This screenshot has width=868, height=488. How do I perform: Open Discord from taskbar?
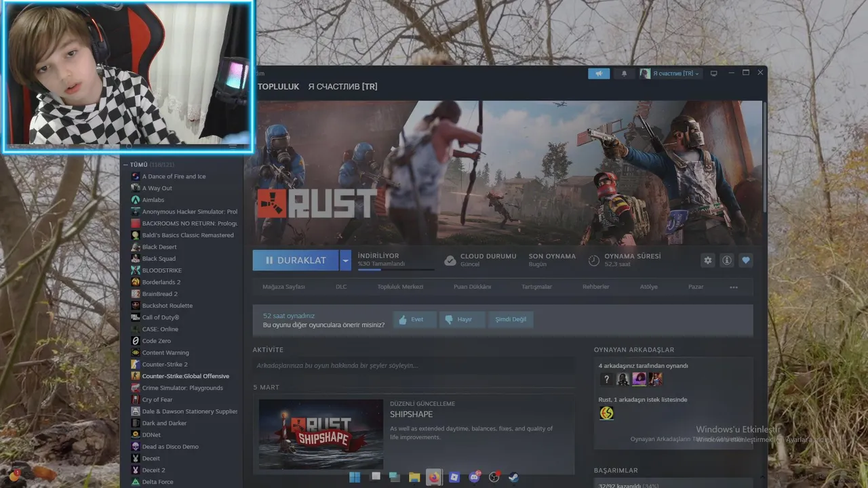click(475, 477)
